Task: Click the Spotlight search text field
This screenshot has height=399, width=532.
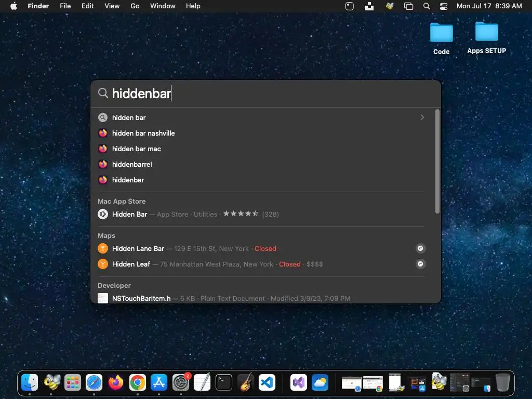Action: point(265,94)
